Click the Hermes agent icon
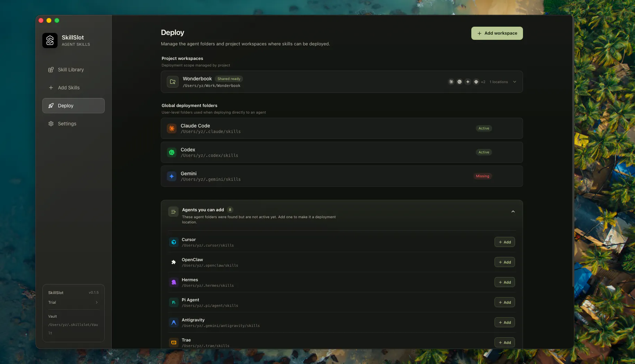Screen dimensions: 635x364 pos(174,282)
